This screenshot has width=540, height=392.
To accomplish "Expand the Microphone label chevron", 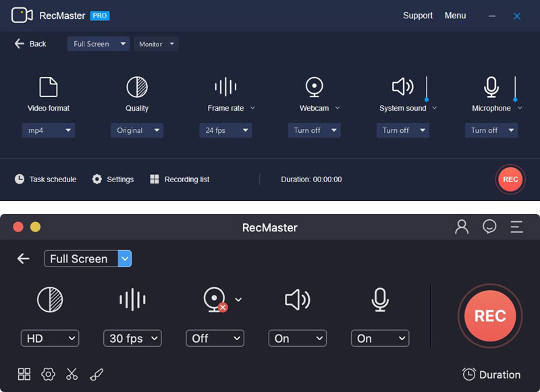I will 520,108.
